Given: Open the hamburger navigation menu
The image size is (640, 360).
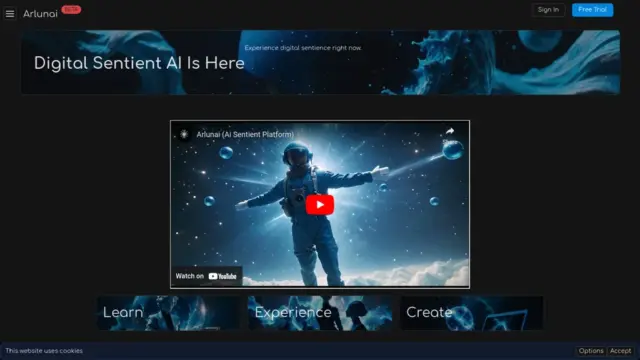Looking at the screenshot, I should tap(10, 14).
